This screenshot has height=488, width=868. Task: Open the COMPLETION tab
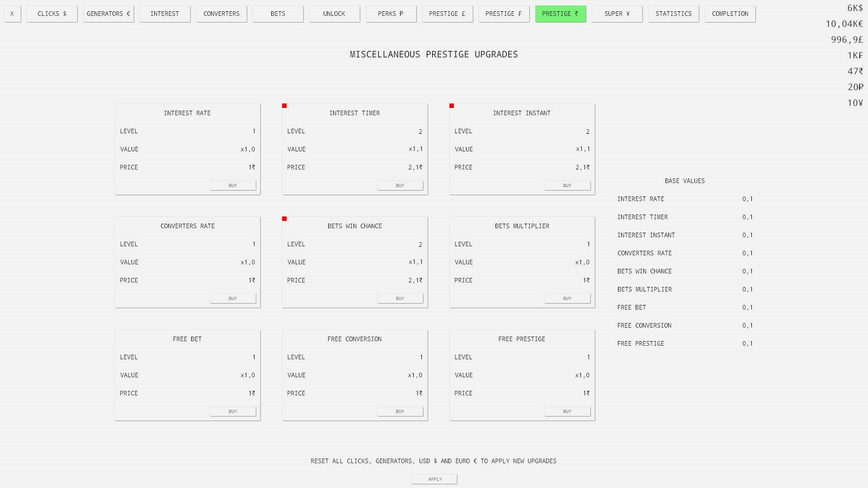tap(730, 14)
